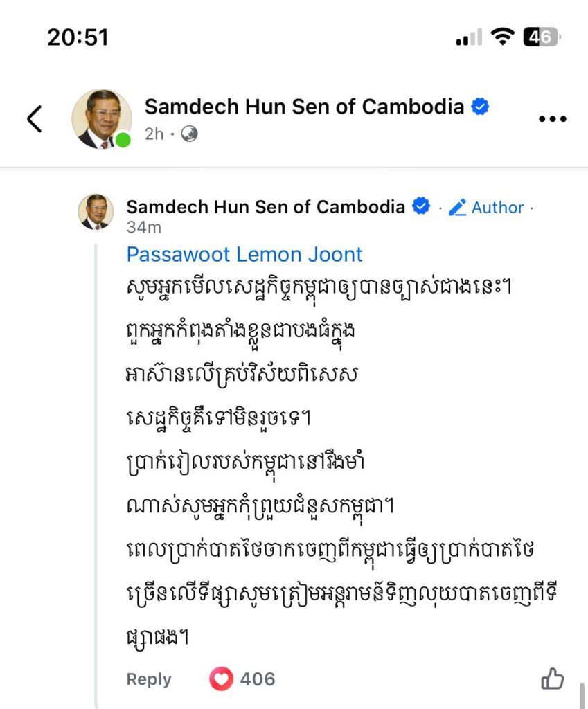Image resolution: width=588 pixels, height=709 pixels.
Task: Open the Samdech Hun Sen page title in header
Action: point(304,107)
